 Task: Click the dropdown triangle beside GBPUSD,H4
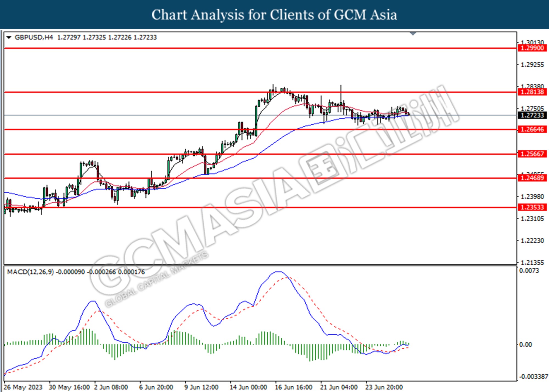pos(9,37)
